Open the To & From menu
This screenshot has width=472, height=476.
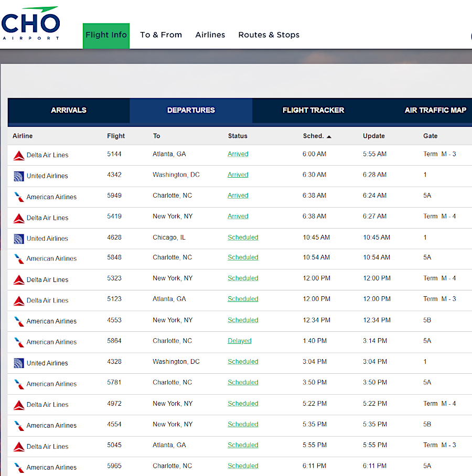click(161, 35)
